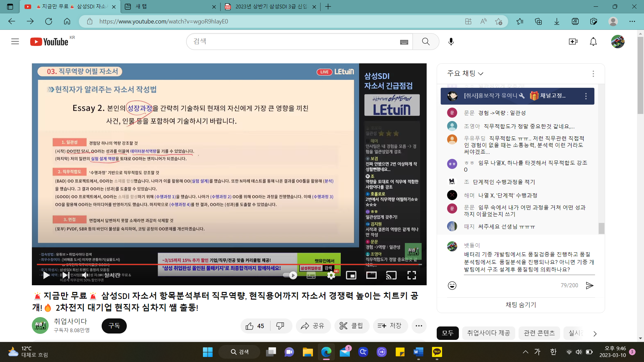Open the 취업사이다 channel name link

click(70, 321)
